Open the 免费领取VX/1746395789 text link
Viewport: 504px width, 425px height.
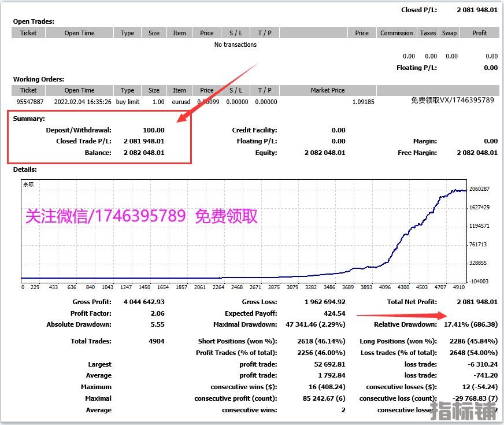452,100
